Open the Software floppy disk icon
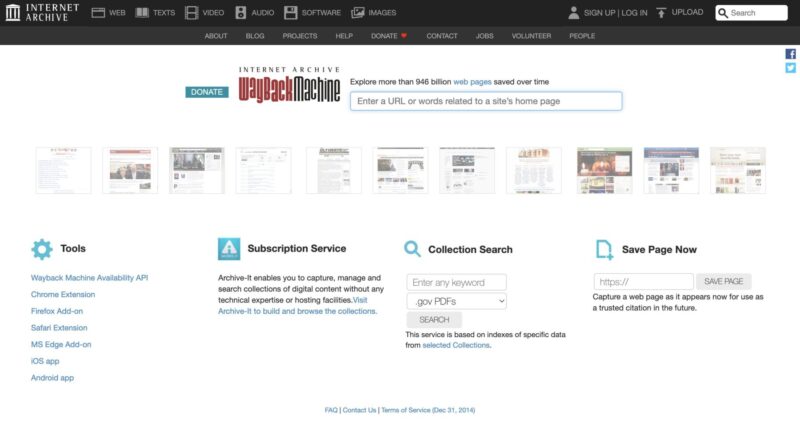 point(290,13)
